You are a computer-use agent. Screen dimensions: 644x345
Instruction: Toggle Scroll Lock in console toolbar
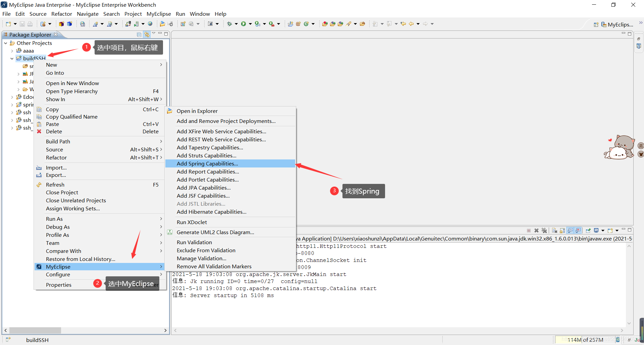562,230
